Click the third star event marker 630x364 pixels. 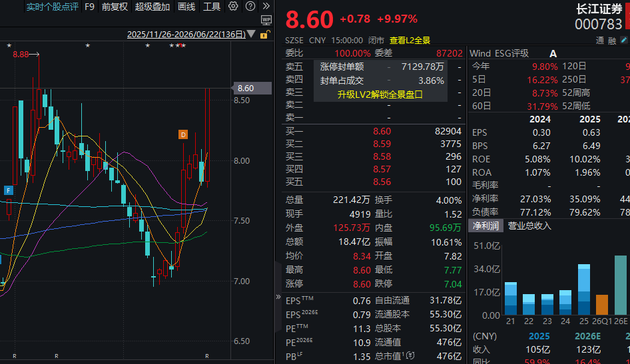(147, 45)
